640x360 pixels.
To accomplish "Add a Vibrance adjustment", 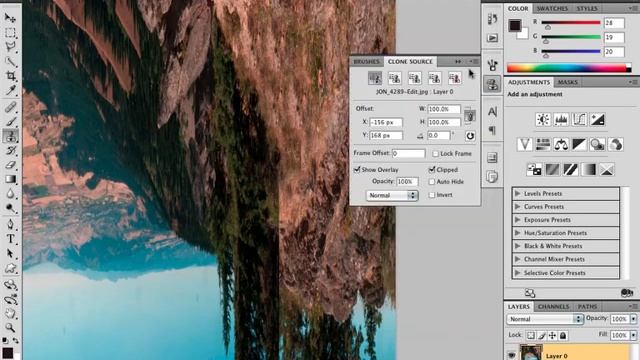I will click(524, 144).
